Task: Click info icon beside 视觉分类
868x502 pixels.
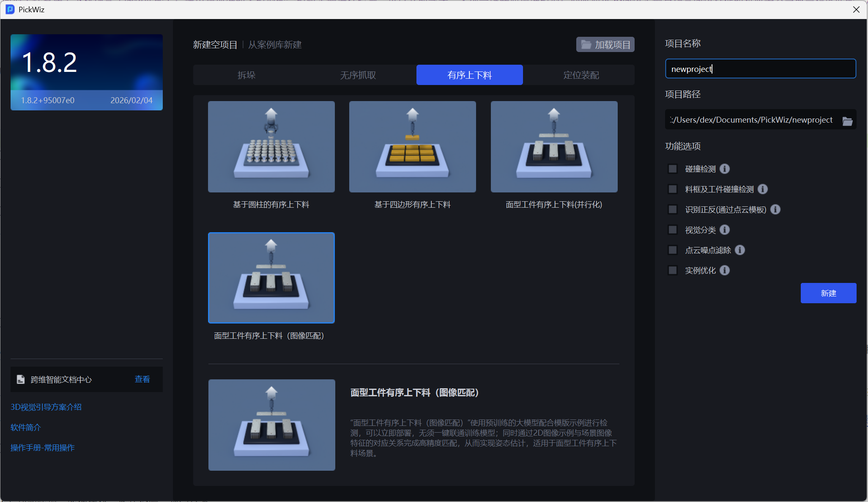Action: click(x=725, y=230)
